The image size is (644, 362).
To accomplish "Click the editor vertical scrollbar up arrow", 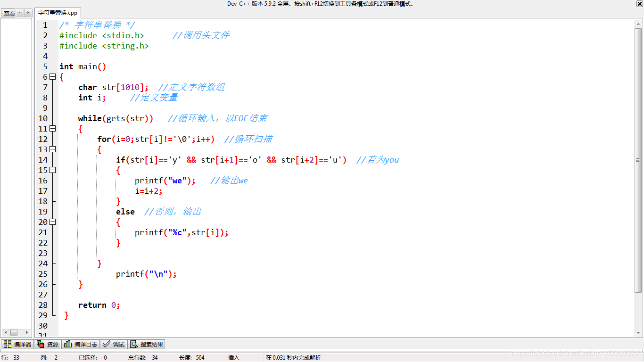I will (x=639, y=23).
